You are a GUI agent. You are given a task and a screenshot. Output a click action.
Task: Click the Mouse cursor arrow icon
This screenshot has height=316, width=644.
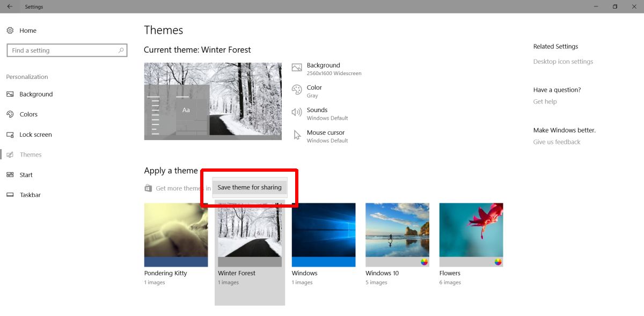click(x=297, y=135)
